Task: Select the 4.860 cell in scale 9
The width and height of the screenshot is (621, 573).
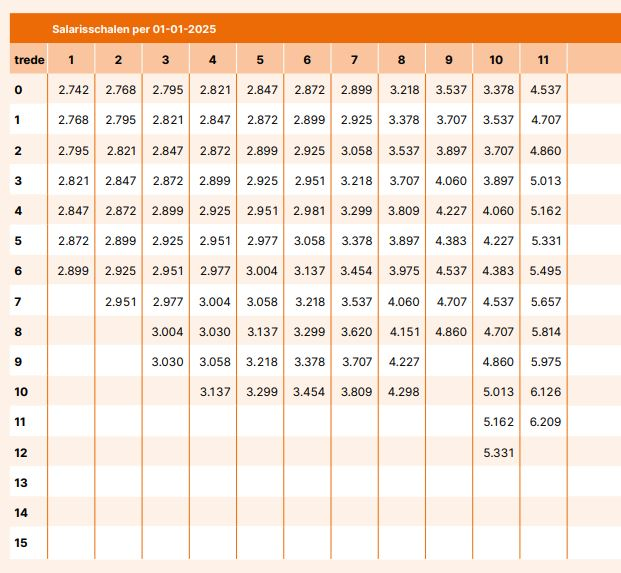Action: pos(451,332)
